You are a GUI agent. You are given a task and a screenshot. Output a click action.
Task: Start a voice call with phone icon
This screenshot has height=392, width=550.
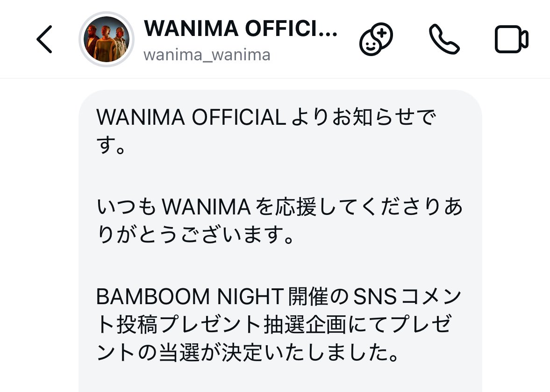pos(444,39)
